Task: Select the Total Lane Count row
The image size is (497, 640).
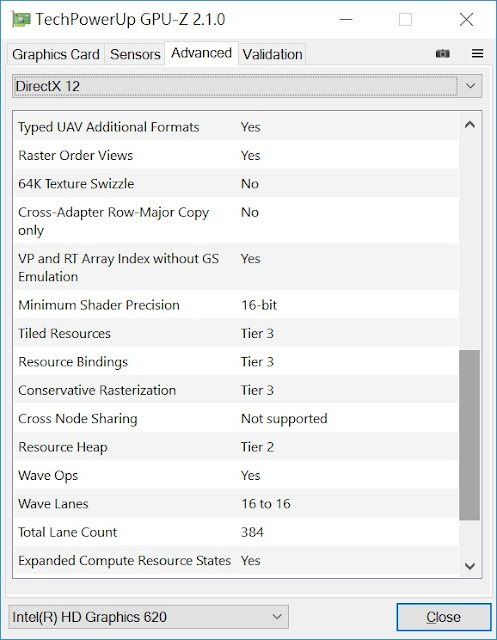Action: pos(236,532)
